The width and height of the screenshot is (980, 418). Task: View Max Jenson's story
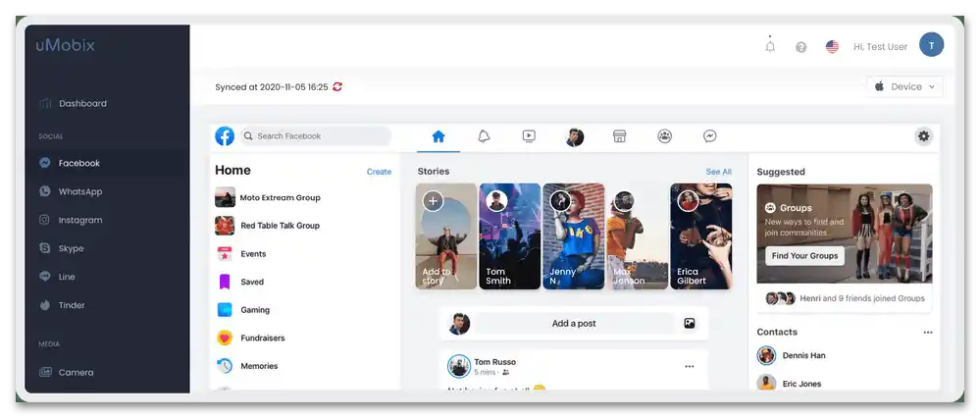638,236
